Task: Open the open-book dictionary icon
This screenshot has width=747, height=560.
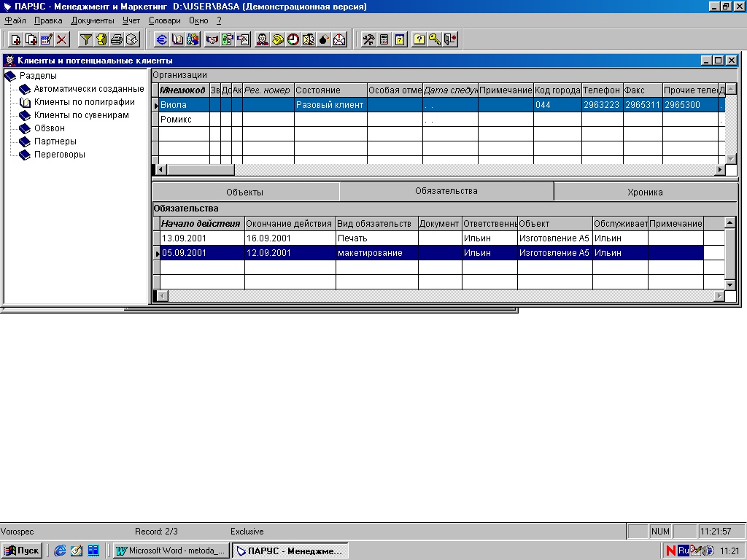Action: pyautogui.click(x=177, y=39)
